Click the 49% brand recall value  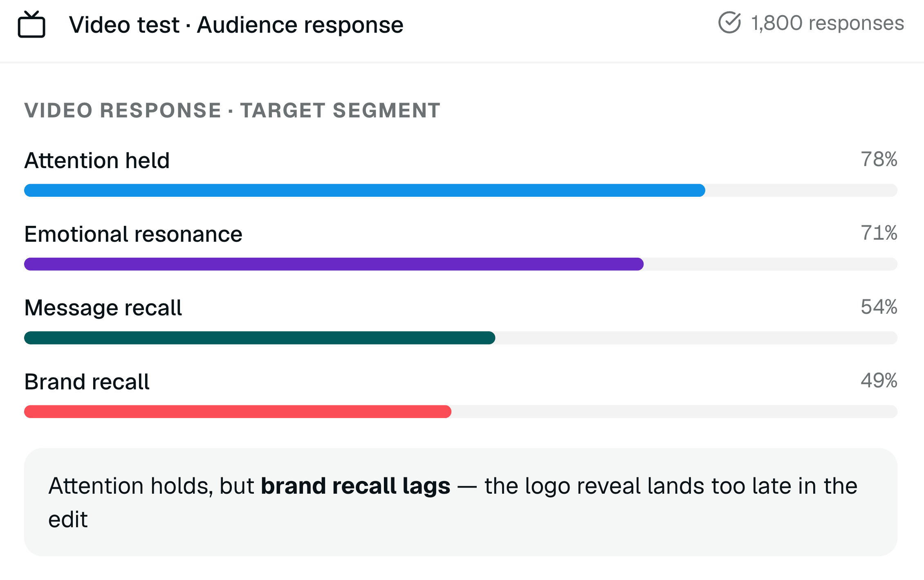coord(879,380)
